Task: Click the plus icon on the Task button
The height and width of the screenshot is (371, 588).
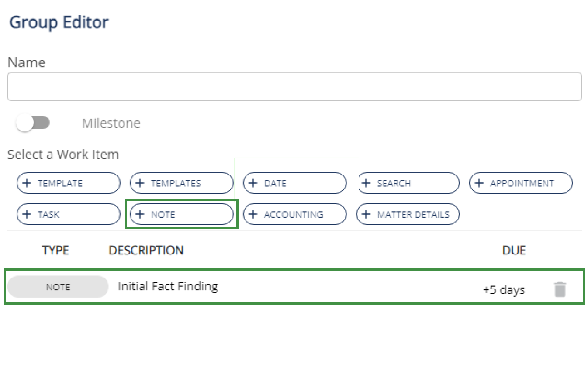Action: 27,215
